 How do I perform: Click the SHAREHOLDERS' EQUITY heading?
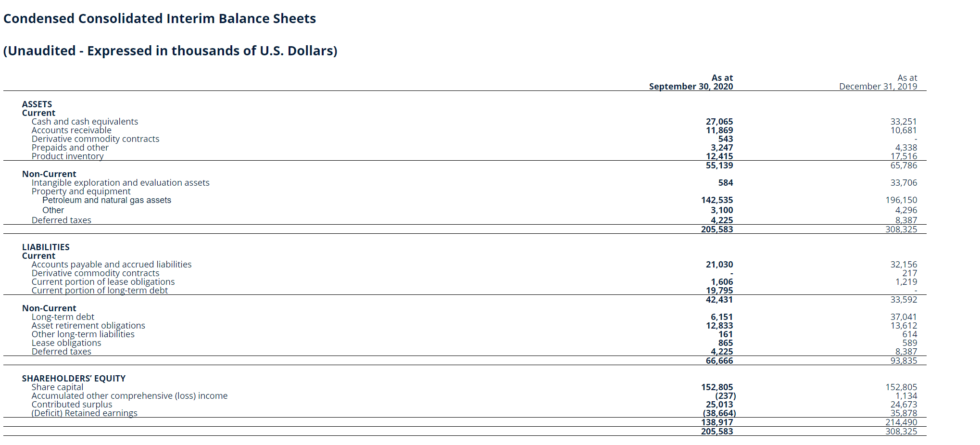(x=74, y=379)
